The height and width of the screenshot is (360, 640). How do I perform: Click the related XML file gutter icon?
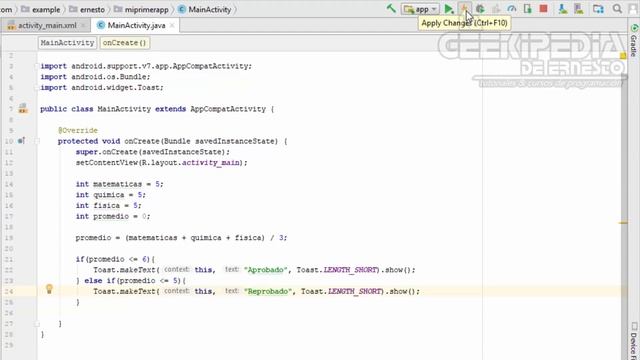23,109
